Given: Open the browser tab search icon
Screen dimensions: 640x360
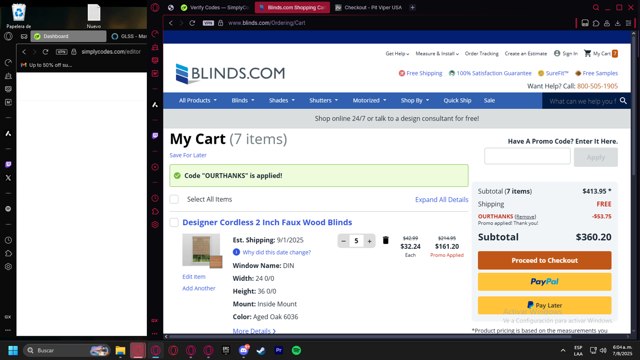Looking at the screenshot, I should pos(596,7).
